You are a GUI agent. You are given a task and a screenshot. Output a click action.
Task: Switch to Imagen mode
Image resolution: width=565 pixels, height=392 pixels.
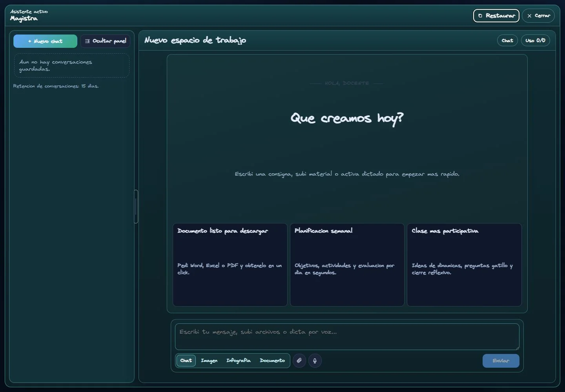[209, 361]
